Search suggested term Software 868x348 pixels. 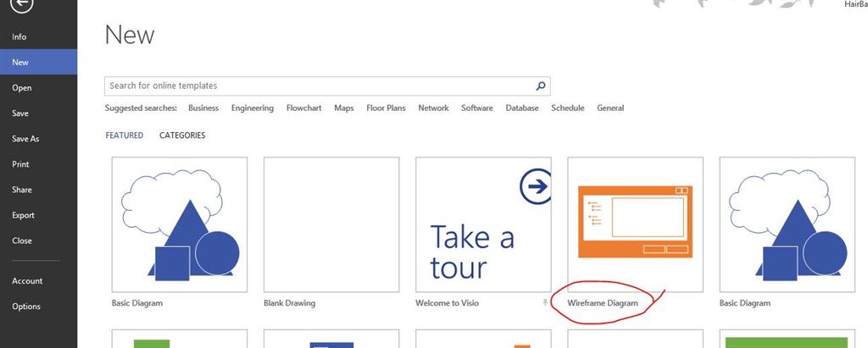(476, 108)
